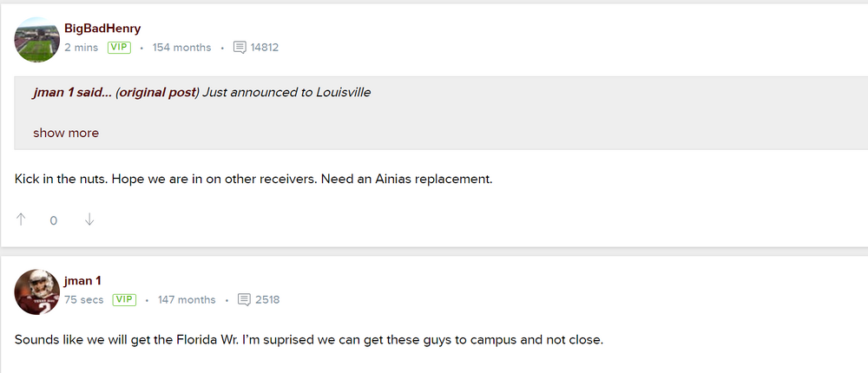Downvote BigBadHenry's post
The height and width of the screenshot is (373, 868).
pyautogui.click(x=89, y=220)
